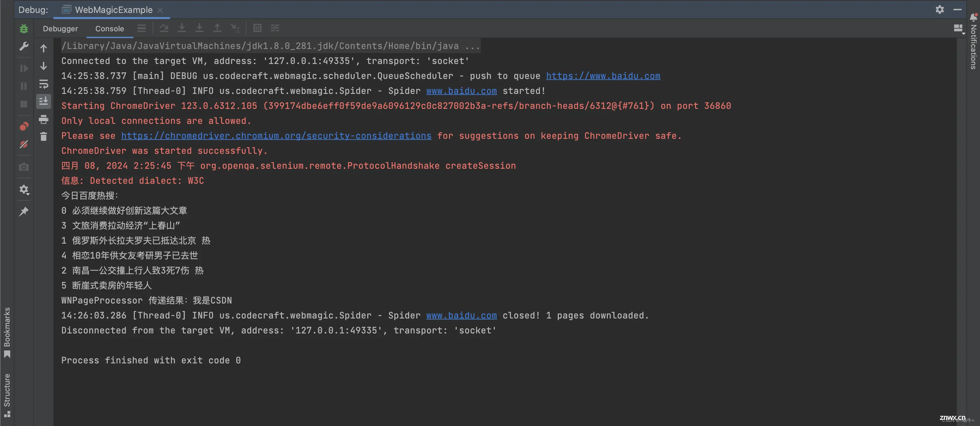Click the 'Starting ChromeDriver 123.0.6312.105' line
This screenshot has width=980, height=426.
[396, 106]
